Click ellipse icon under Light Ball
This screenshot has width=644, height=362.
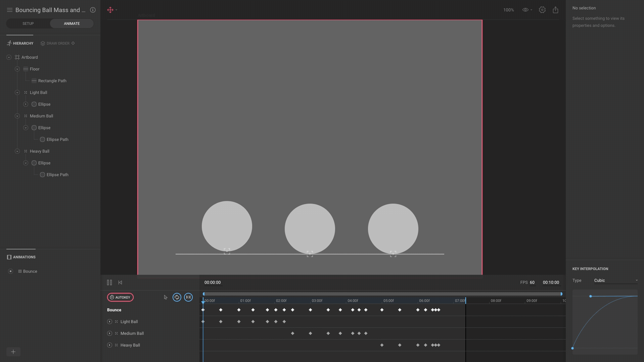(x=34, y=104)
